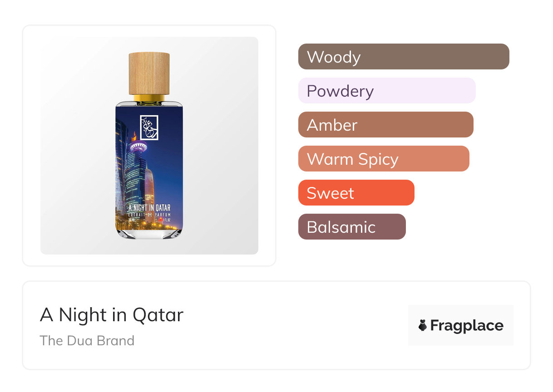Select the Warm Spicy accord bar
This screenshot has width=553, height=392.
(x=383, y=159)
